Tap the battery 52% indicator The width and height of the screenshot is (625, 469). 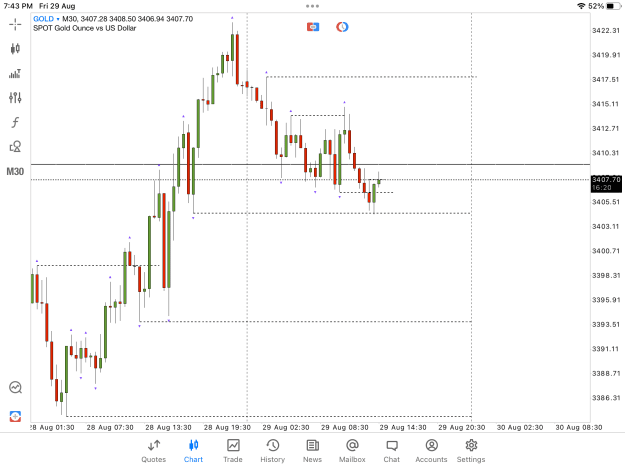(605, 6)
